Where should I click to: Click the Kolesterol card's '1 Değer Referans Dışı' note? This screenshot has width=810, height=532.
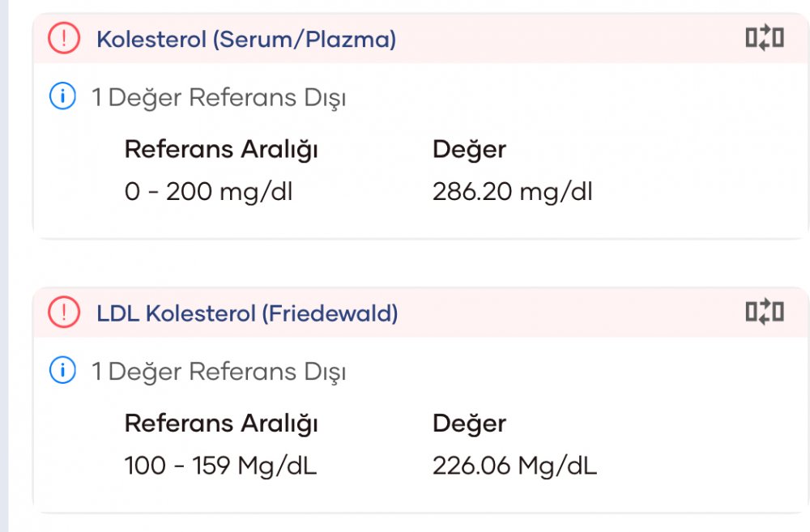(x=219, y=99)
